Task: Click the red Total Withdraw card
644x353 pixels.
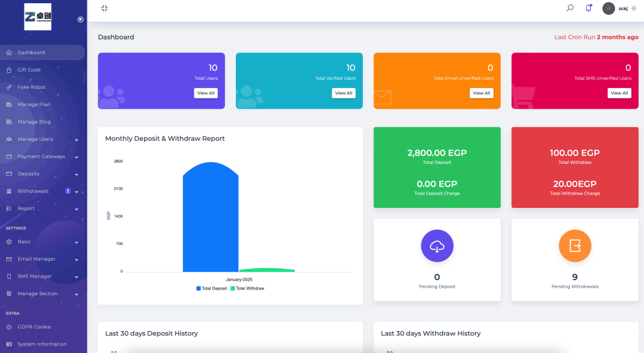Action: pyautogui.click(x=575, y=167)
